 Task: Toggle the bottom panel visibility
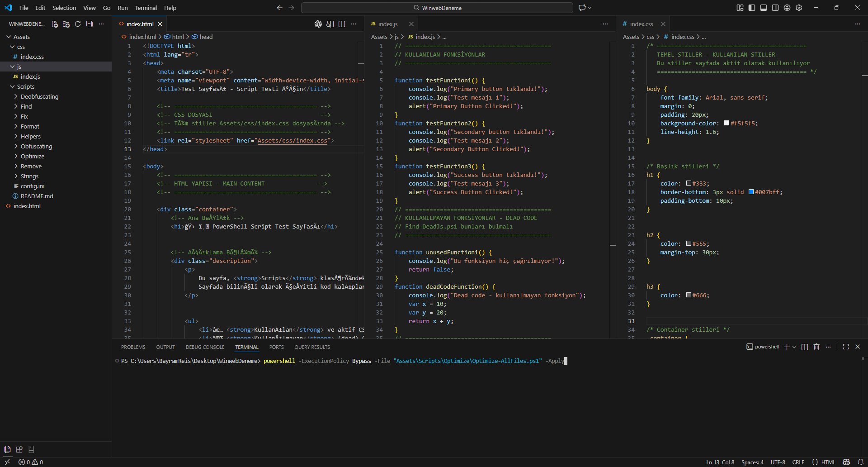tap(764, 8)
